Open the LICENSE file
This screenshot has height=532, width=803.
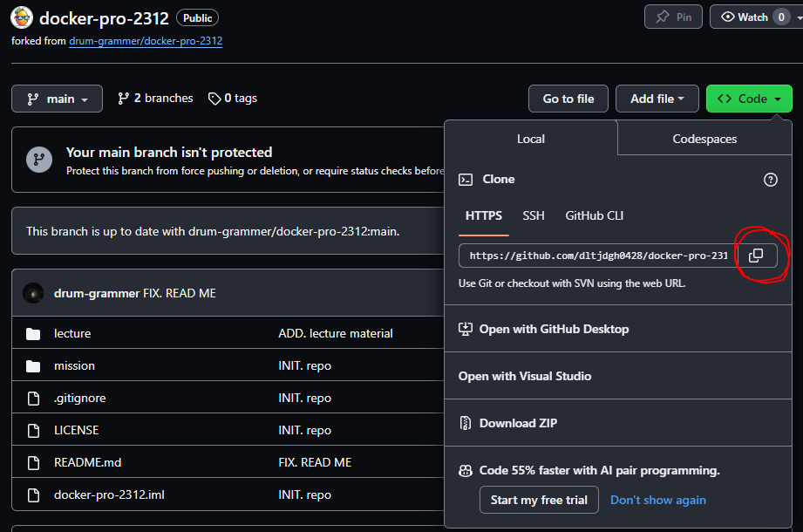[x=77, y=431]
